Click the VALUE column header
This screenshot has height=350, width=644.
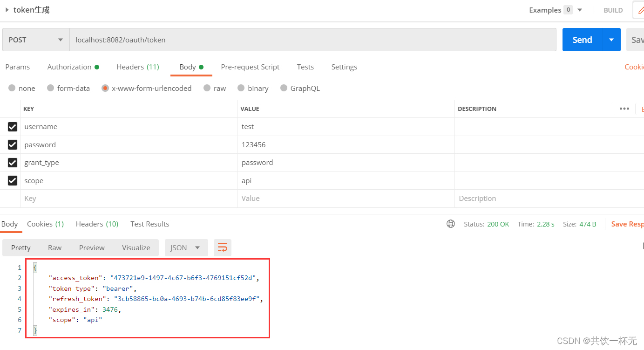tap(250, 109)
